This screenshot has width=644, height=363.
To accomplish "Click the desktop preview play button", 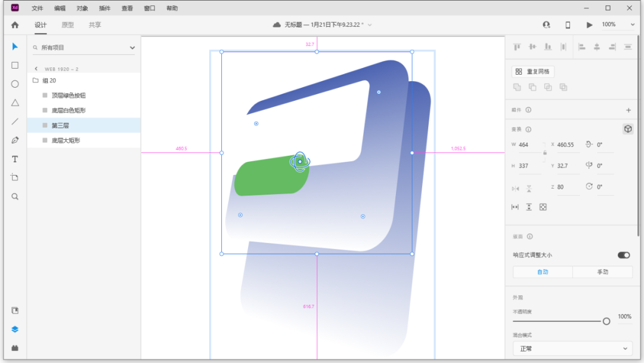I will 590,25.
